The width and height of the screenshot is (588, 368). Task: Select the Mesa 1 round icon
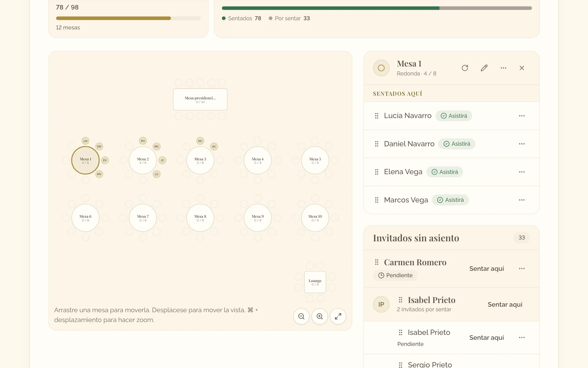click(381, 68)
